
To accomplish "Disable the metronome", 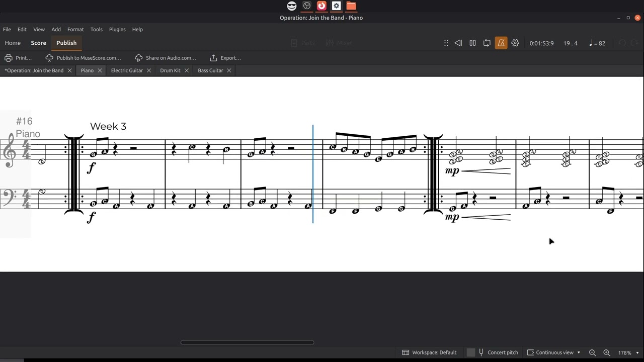I will (x=501, y=43).
